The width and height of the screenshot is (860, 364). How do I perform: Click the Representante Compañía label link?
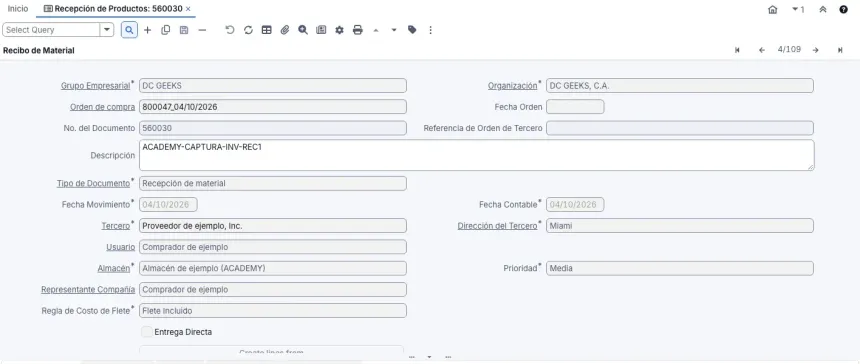pos(88,289)
